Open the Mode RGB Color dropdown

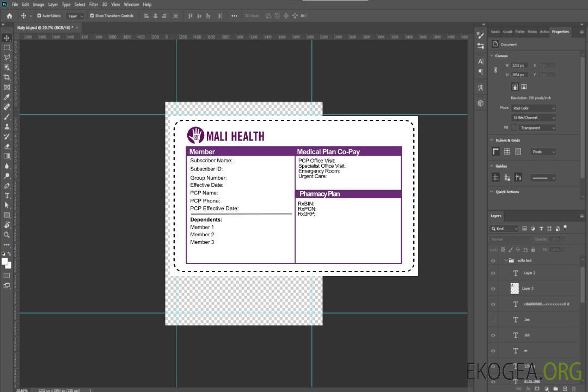(533, 108)
